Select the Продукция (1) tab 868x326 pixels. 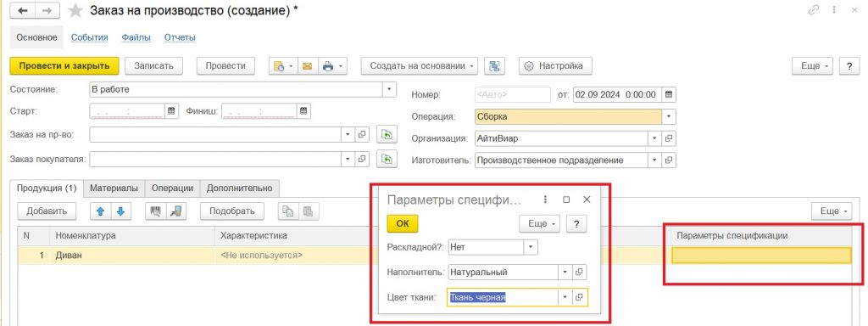47,188
